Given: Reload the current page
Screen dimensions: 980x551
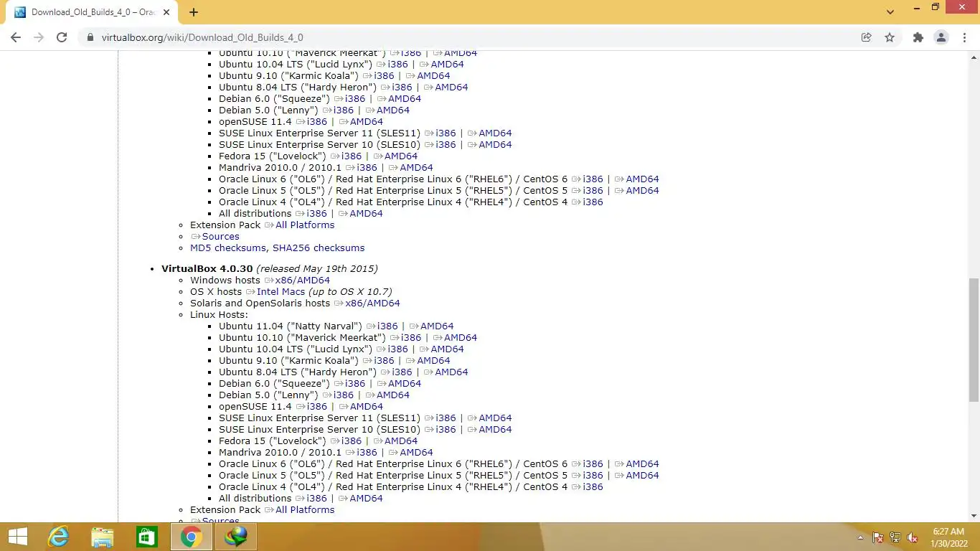Looking at the screenshot, I should 62,37.
